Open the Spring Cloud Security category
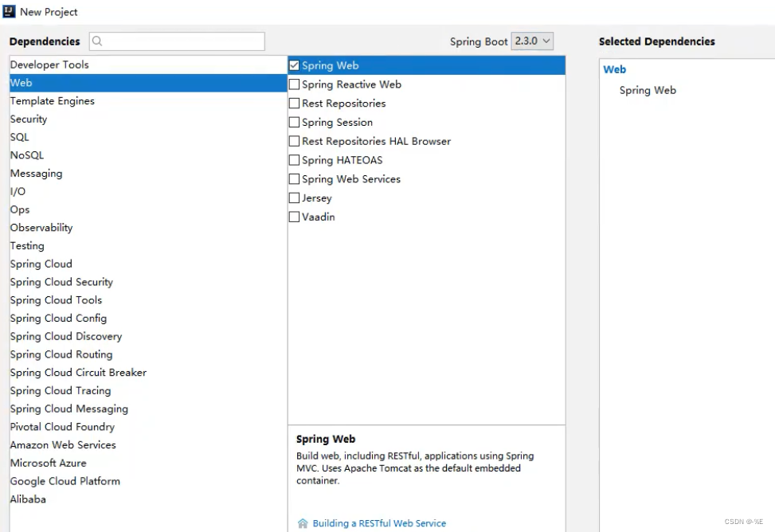The width and height of the screenshot is (775, 532). click(x=148, y=282)
